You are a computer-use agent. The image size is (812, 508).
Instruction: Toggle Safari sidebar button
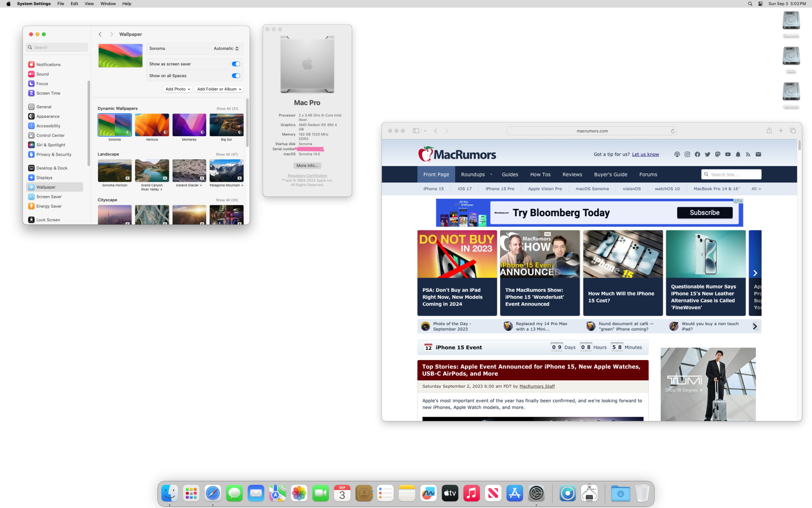(416, 131)
